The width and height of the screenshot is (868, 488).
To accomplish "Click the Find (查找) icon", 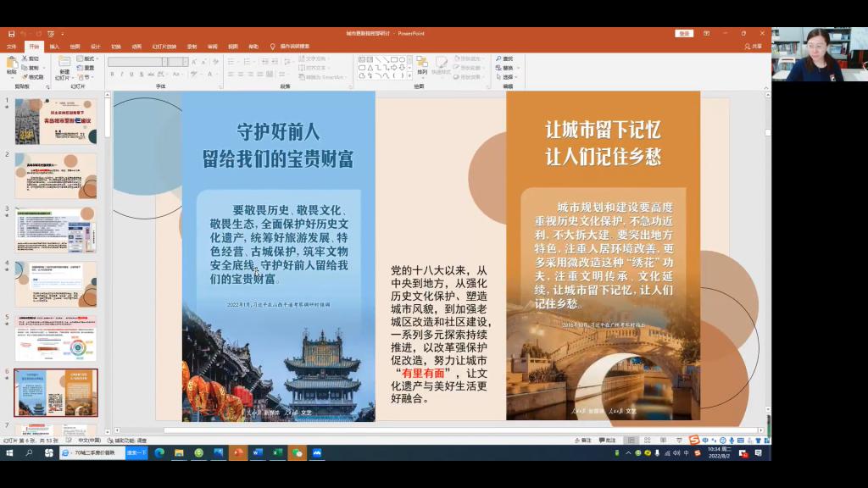I will 505,58.
